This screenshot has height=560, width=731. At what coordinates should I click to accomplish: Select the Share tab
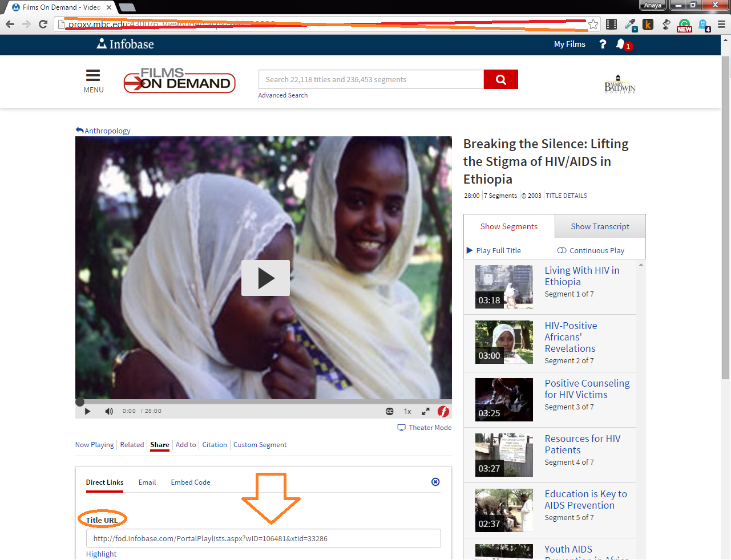click(160, 445)
